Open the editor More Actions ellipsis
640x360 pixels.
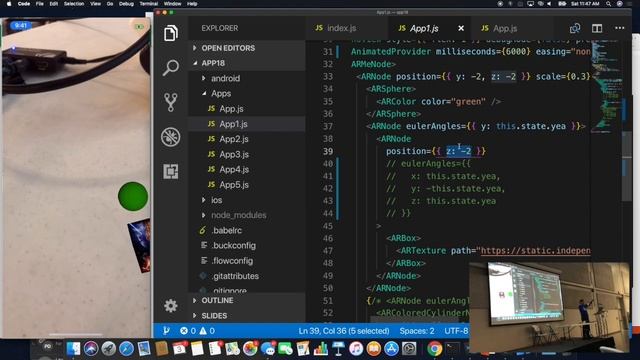point(620,28)
